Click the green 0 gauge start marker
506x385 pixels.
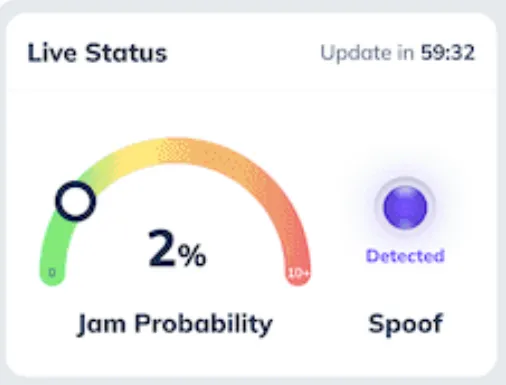[52, 273]
